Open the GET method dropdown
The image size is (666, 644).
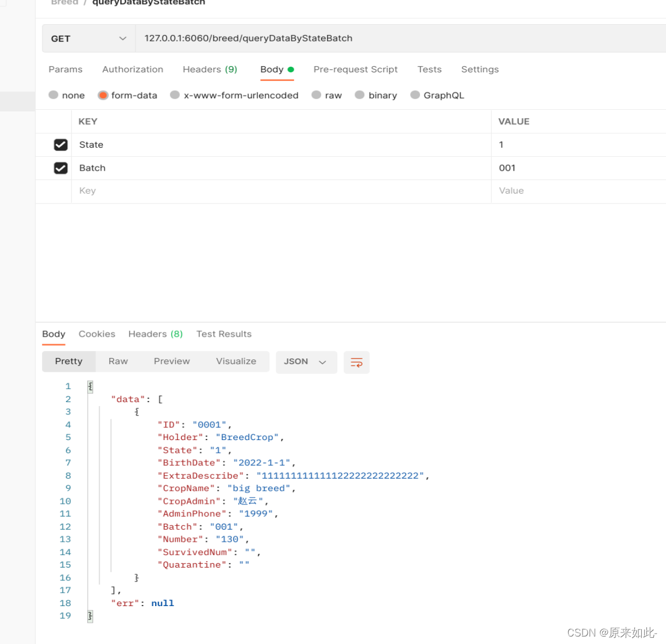pyautogui.click(x=88, y=38)
